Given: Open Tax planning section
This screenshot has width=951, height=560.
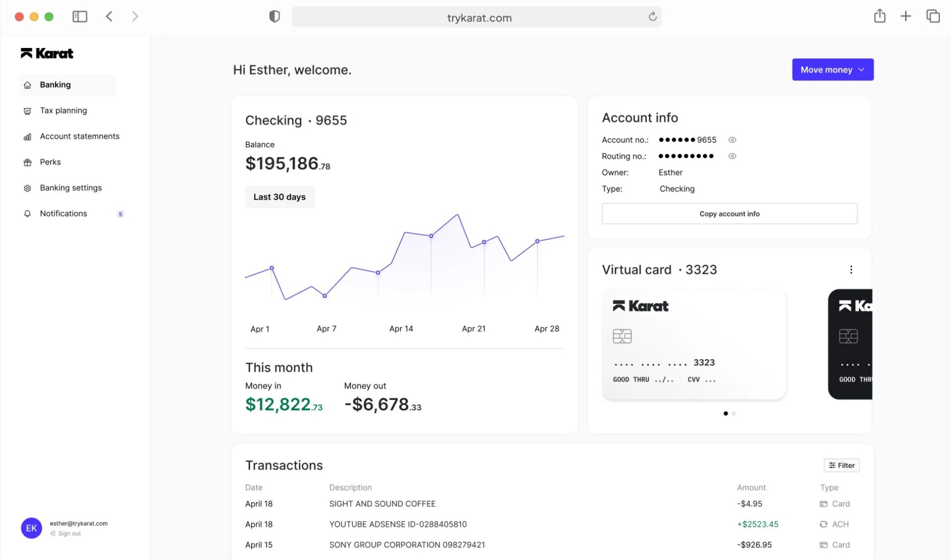Looking at the screenshot, I should [x=63, y=110].
